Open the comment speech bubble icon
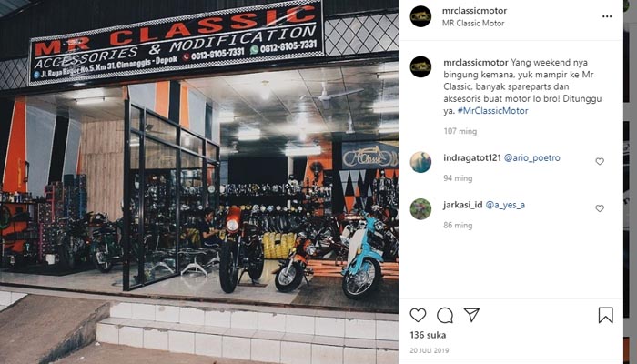 [x=445, y=315]
